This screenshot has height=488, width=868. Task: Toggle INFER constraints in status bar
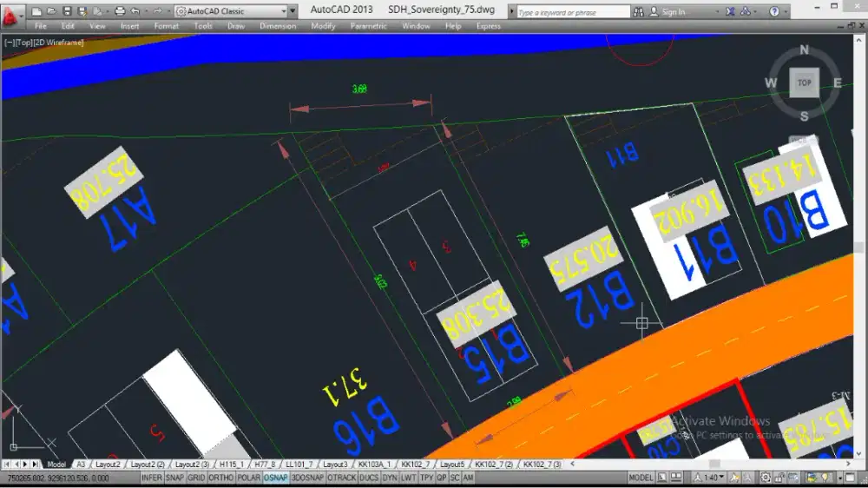(151, 478)
